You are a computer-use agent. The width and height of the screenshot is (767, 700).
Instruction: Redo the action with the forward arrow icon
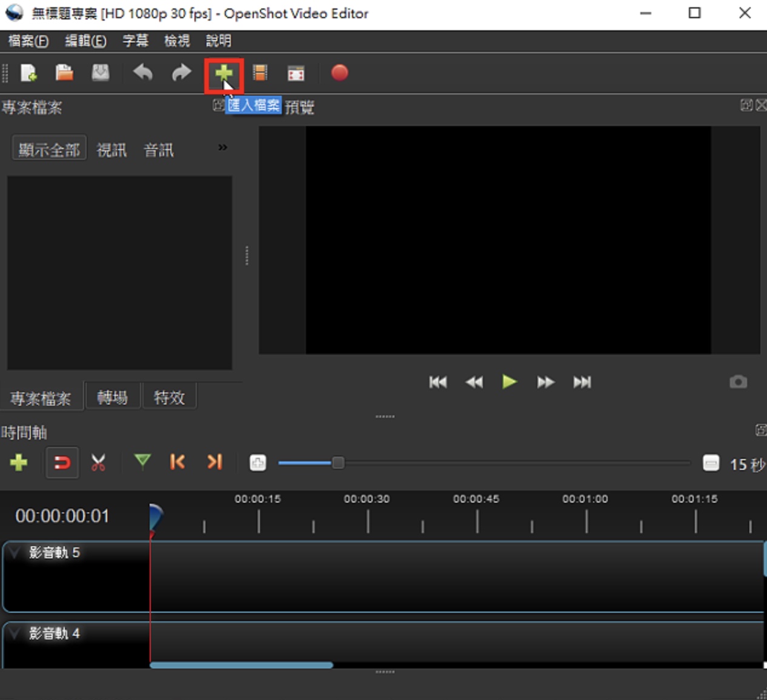pos(181,73)
